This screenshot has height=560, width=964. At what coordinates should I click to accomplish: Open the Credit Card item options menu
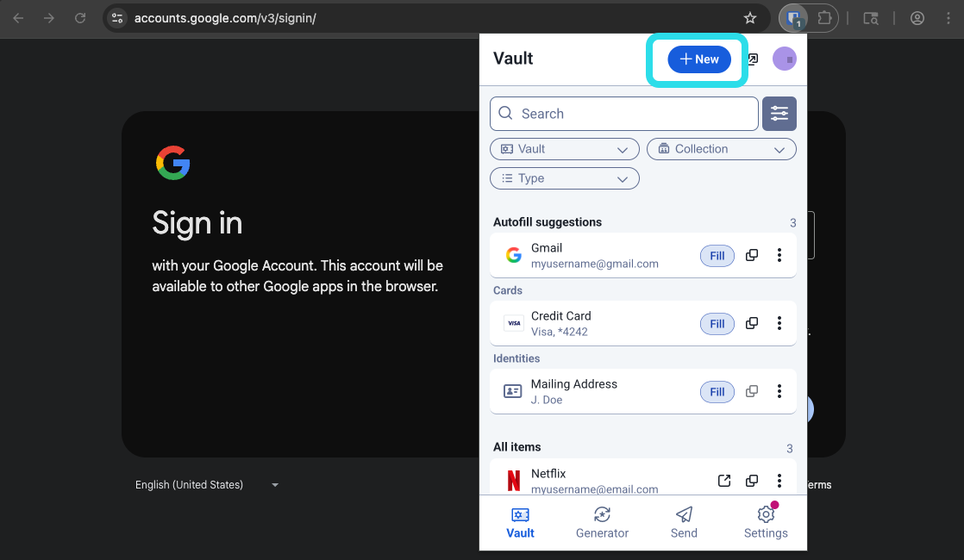tap(779, 322)
